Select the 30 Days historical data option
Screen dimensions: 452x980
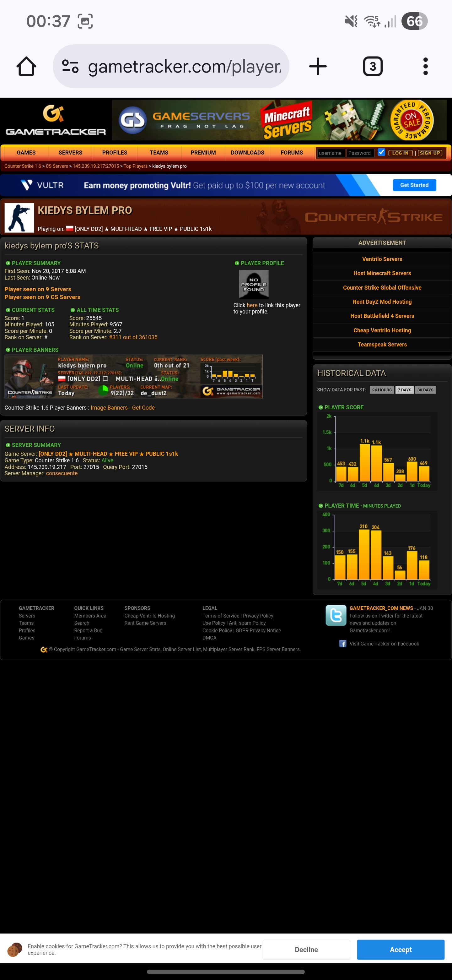(425, 390)
